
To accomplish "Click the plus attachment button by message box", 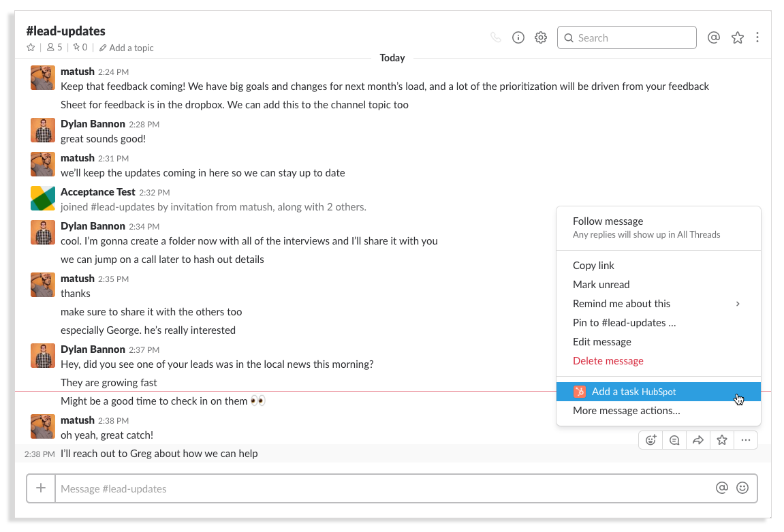I will point(41,488).
